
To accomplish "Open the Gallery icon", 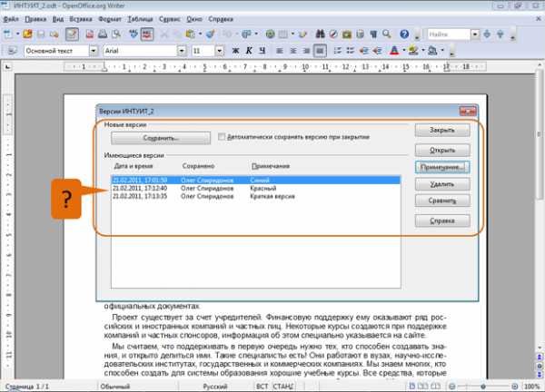I will pos(347,34).
